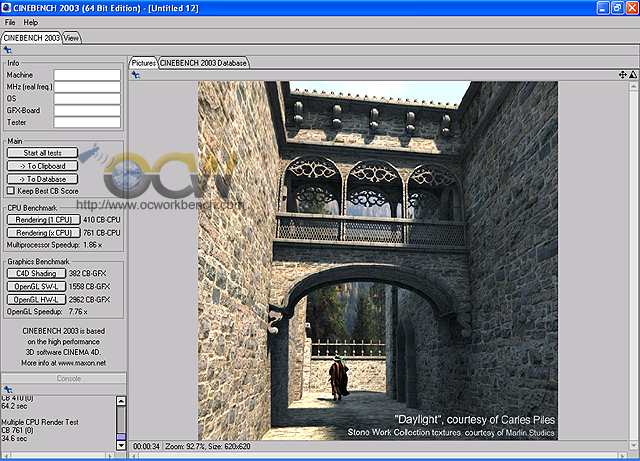Image resolution: width=640 pixels, height=461 pixels.
Task: Open the Help menu
Action: pos(31,22)
